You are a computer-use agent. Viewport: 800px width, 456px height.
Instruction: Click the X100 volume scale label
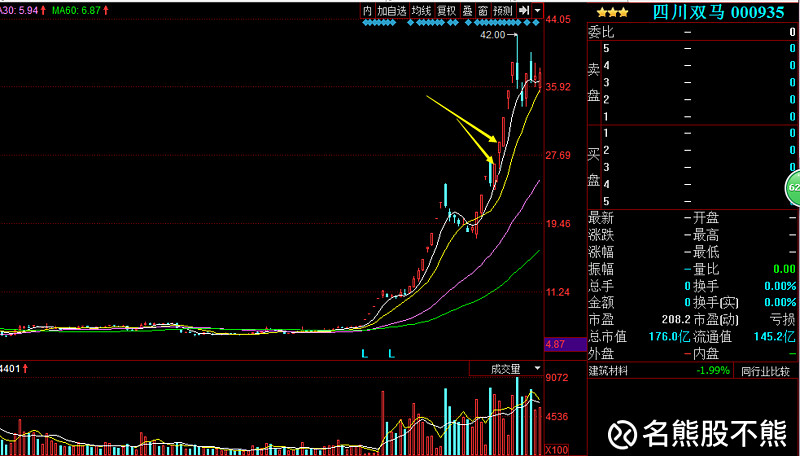click(x=557, y=450)
